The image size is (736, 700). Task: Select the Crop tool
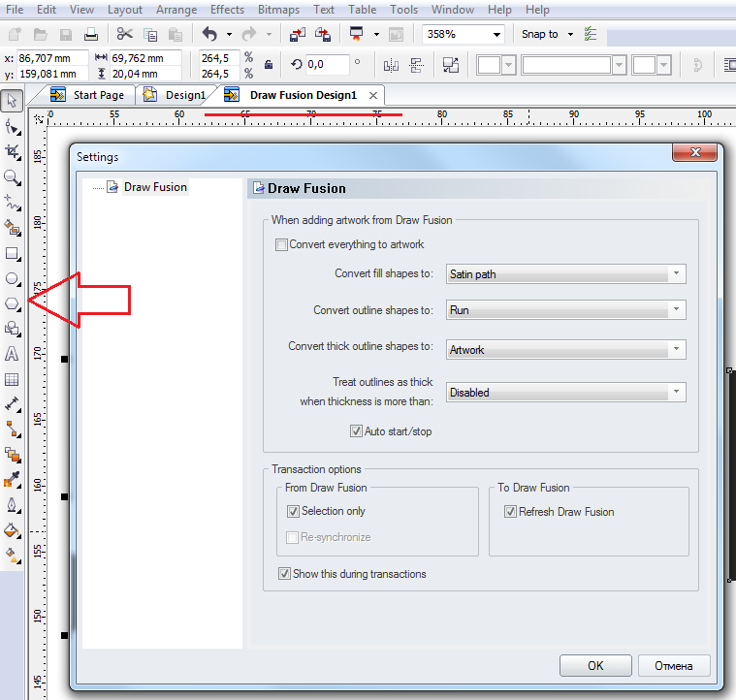pos(13,152)
